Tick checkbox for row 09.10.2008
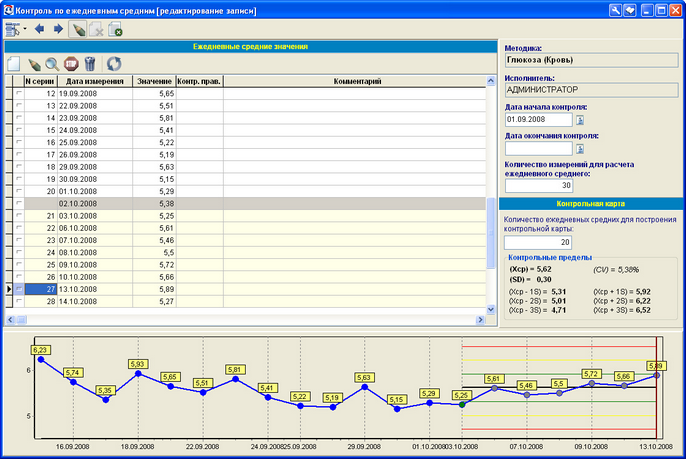Viewport: 686px width, 459px height. (18, 265)
